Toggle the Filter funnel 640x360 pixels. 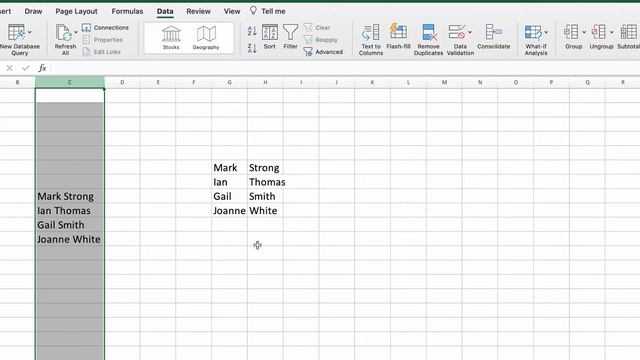coord(290,37)
